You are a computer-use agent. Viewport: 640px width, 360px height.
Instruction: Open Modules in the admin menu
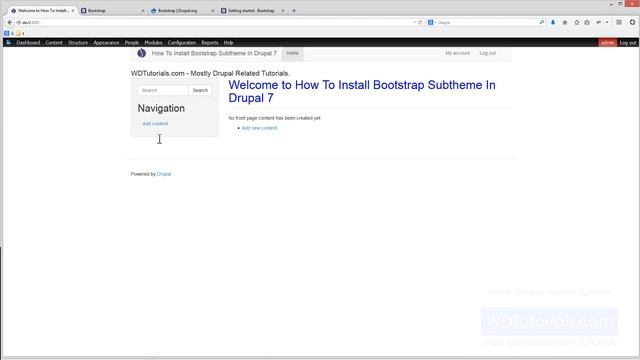click(153, 42)
